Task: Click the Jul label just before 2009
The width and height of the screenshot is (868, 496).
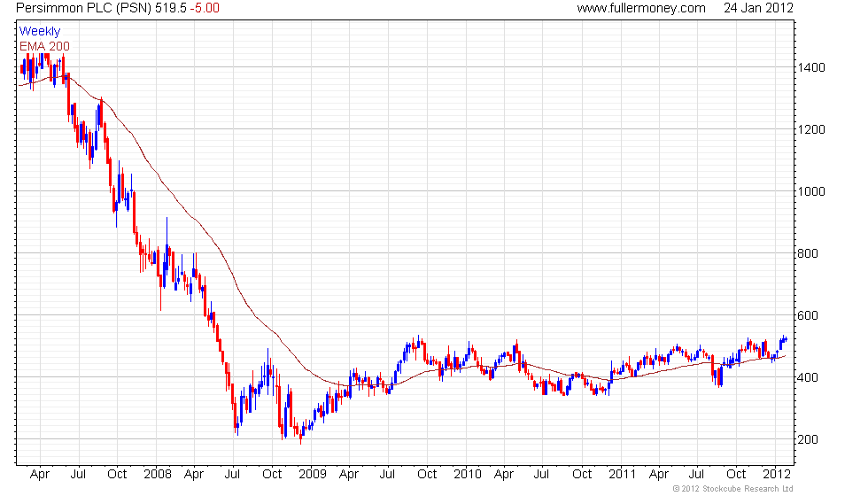Action: tap(232, 475)
